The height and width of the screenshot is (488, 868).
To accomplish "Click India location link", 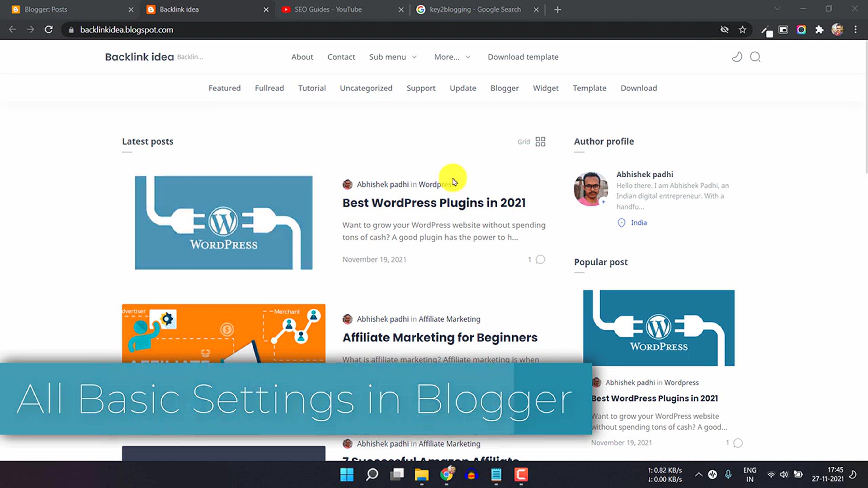I will [639, 223].
